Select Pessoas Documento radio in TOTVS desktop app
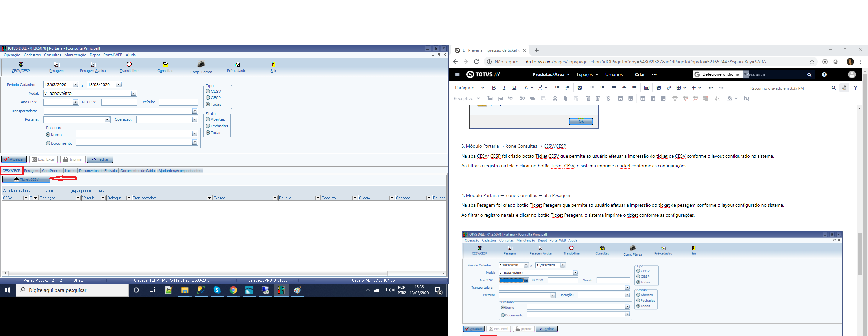 click(48, 143)
